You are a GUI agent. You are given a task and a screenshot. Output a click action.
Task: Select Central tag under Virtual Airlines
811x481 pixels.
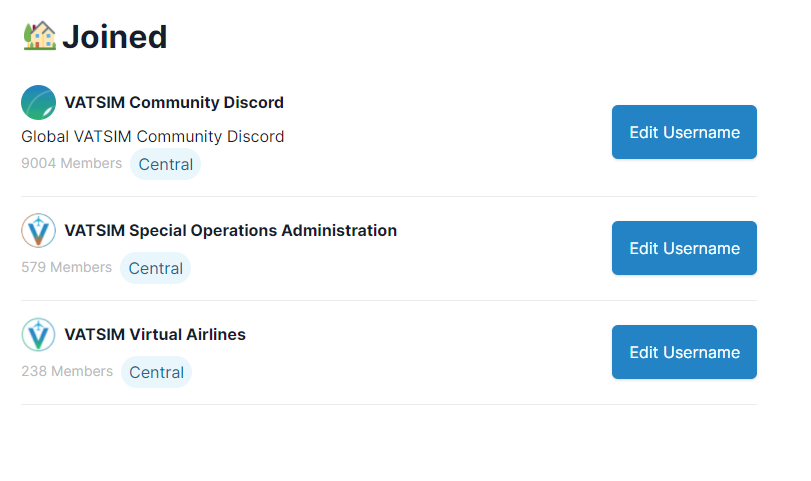pos(156,372)
